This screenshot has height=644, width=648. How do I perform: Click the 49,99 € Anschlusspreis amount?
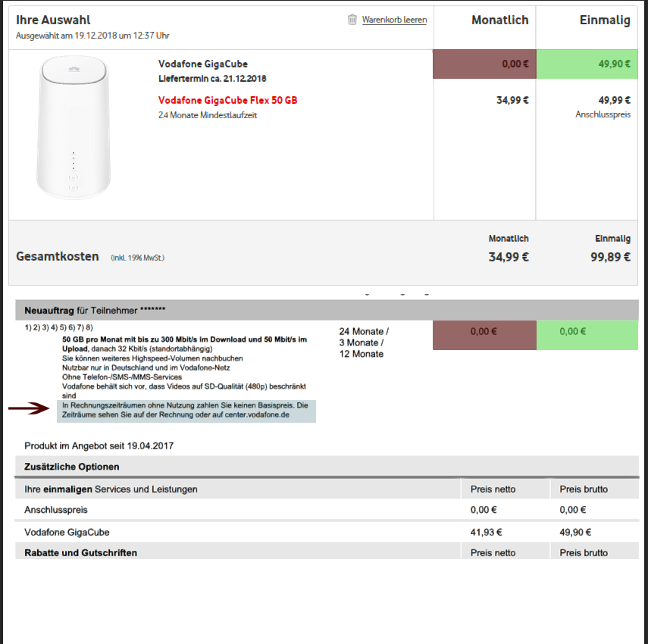615,100
